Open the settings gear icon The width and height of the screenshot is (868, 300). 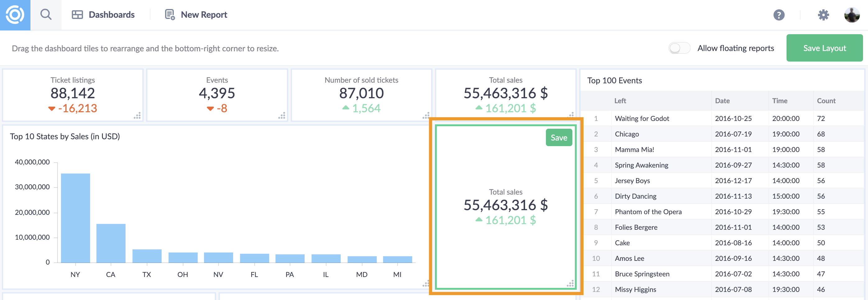click(x=823, y=15)
